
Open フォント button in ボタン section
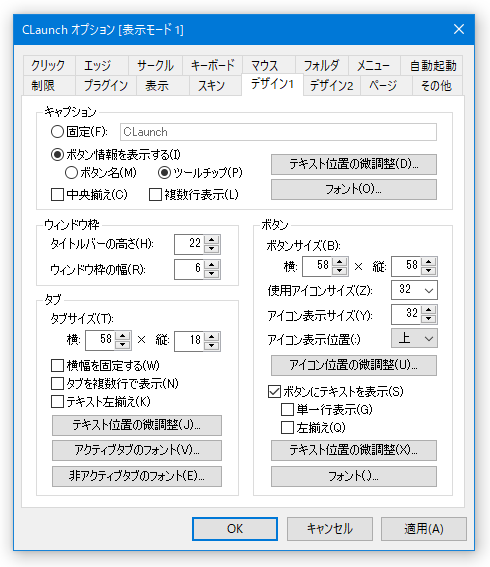[x=354, y=476]
